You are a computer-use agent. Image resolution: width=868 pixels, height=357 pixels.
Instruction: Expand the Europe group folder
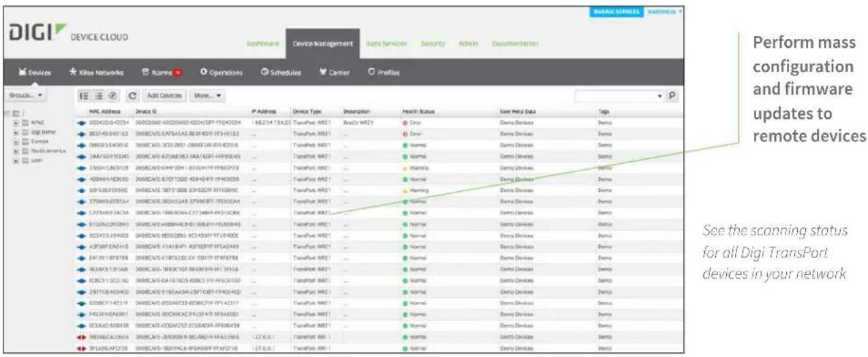click(16, 141)
